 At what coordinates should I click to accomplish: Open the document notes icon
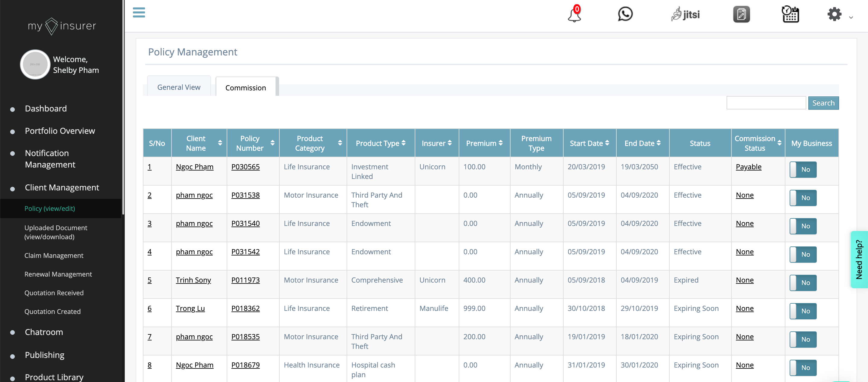pyautogui.click(x=741, y=14)
